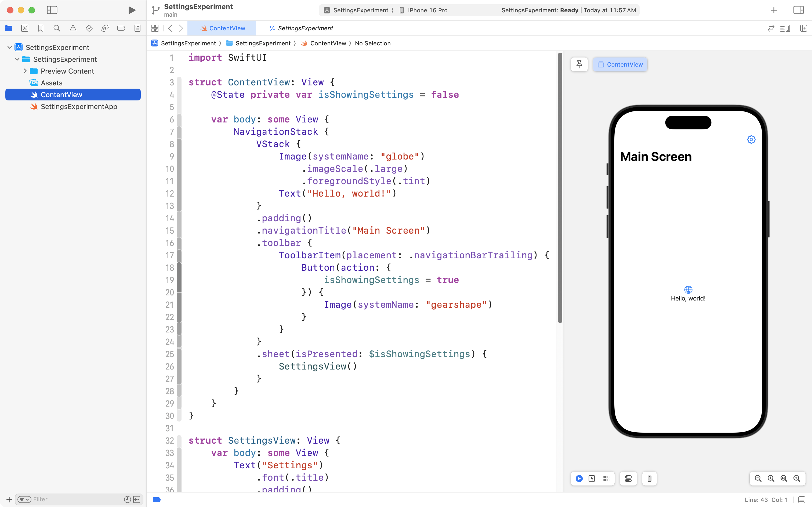Image resolution: width=812 pixels, height=507 pixels.
Task: Open the Source Control navigator icon
Action: (x=24, y=28)
